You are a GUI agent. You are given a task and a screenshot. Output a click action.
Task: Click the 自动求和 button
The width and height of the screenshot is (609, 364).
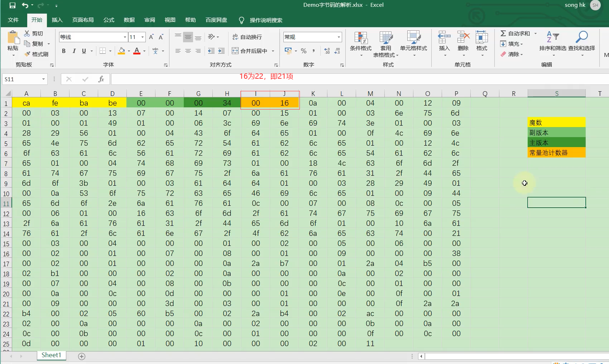(515, 33)
